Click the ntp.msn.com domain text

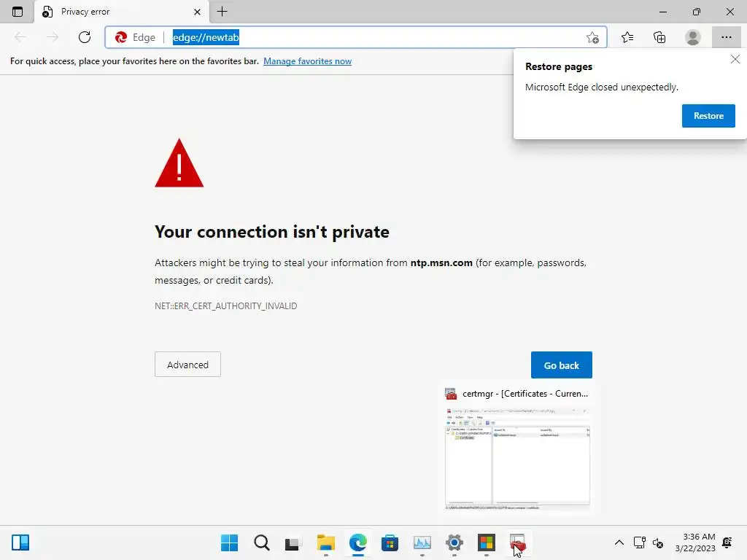pos(441,262)
